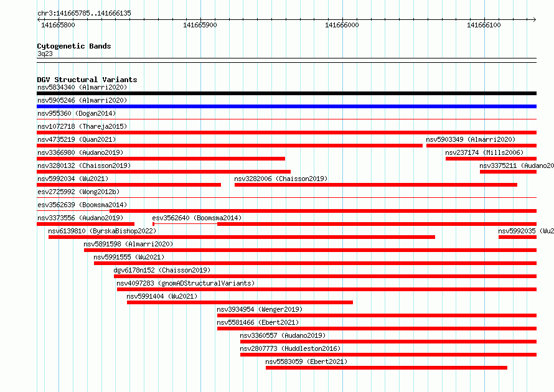Click the ruler's right scroll arrow
Image resolution: width=554 pixels, height=392 pixels.
[535, 19]
